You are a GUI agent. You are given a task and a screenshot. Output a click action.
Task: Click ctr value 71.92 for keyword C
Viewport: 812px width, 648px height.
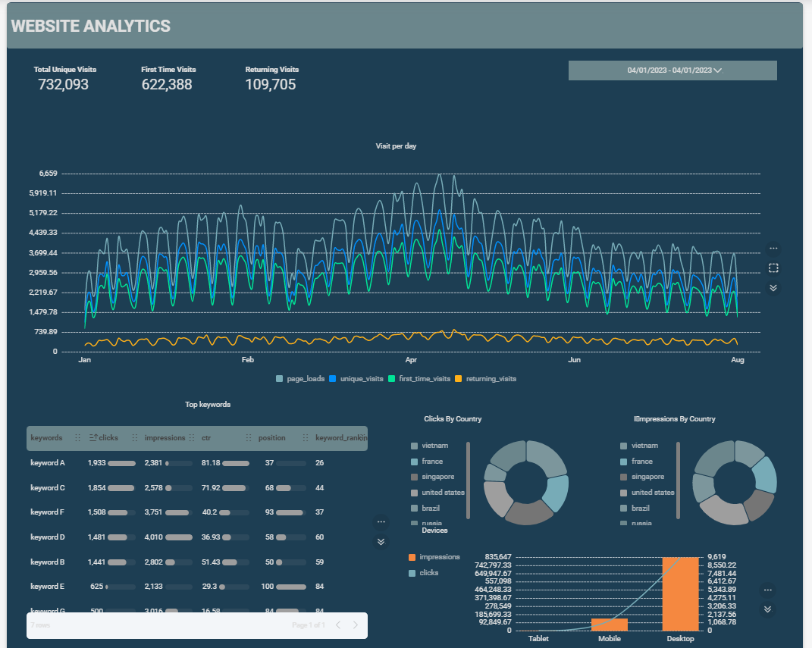(x=211, y=487)
